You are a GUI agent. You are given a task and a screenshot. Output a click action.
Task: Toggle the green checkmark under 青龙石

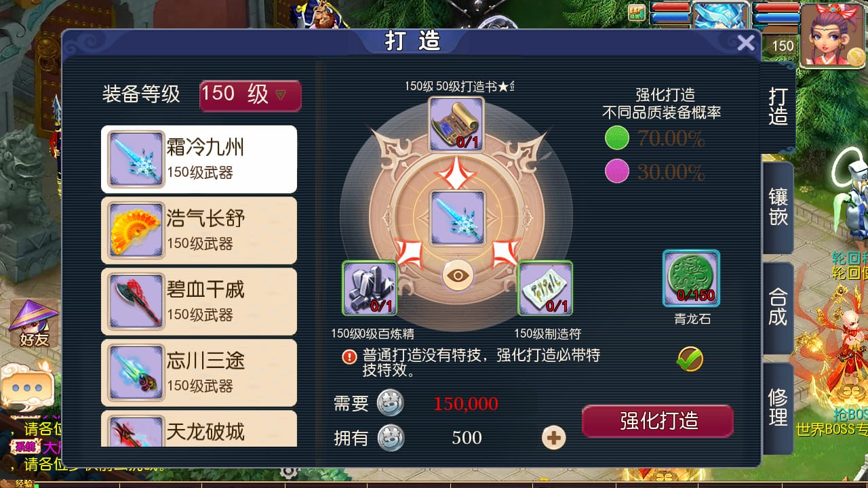690,359
